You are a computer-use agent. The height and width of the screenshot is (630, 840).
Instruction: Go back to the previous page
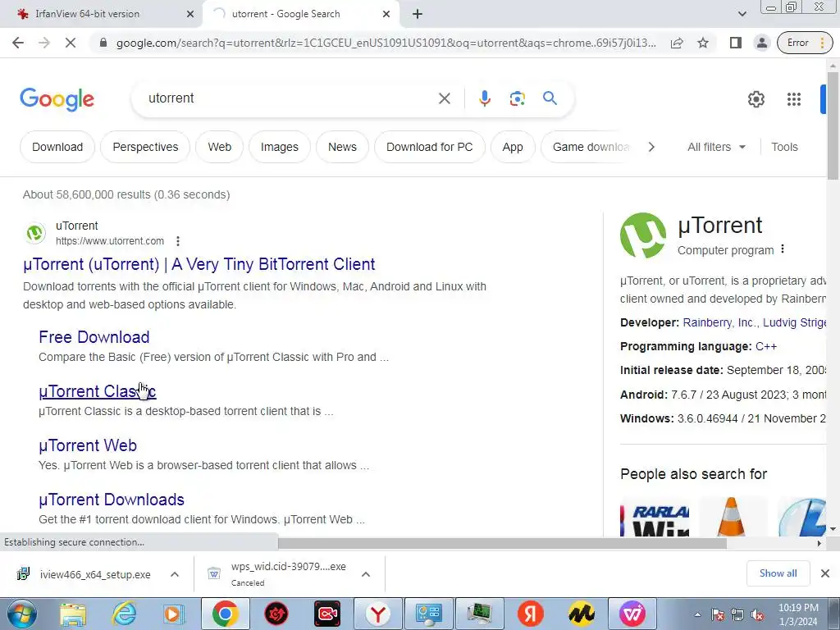18,43
